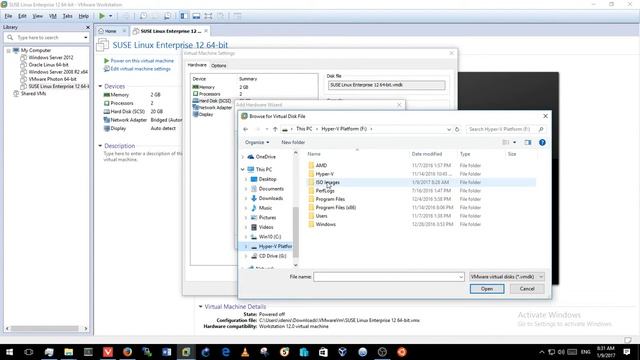The height and width of the screenshot is (360, 640).
Task: Click the New folder button
Action: [x=293, y=142]
